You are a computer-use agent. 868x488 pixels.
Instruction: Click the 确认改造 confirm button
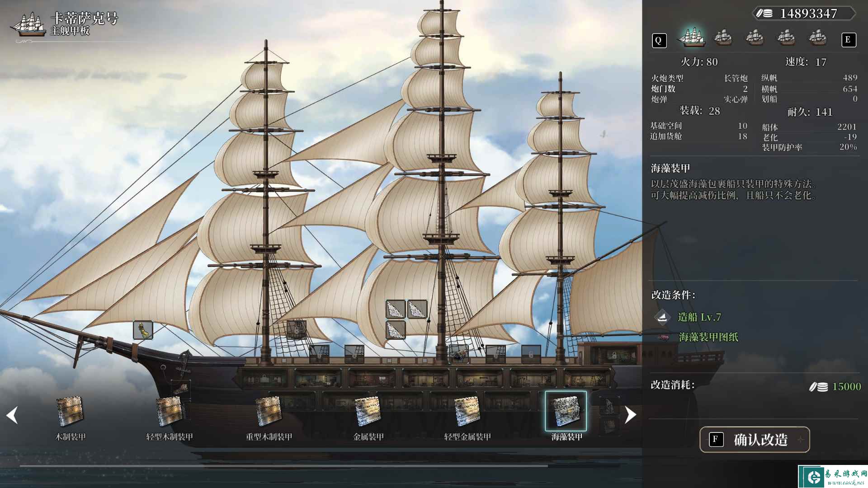coord(755,439)
